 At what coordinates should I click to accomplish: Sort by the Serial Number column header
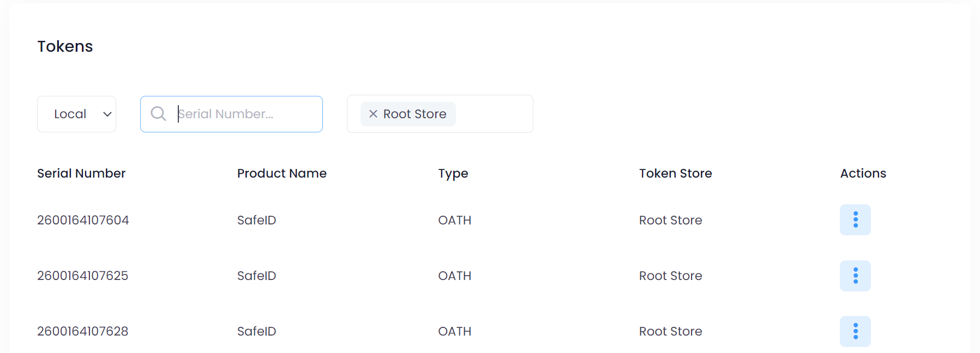click(x=81, y=173)
